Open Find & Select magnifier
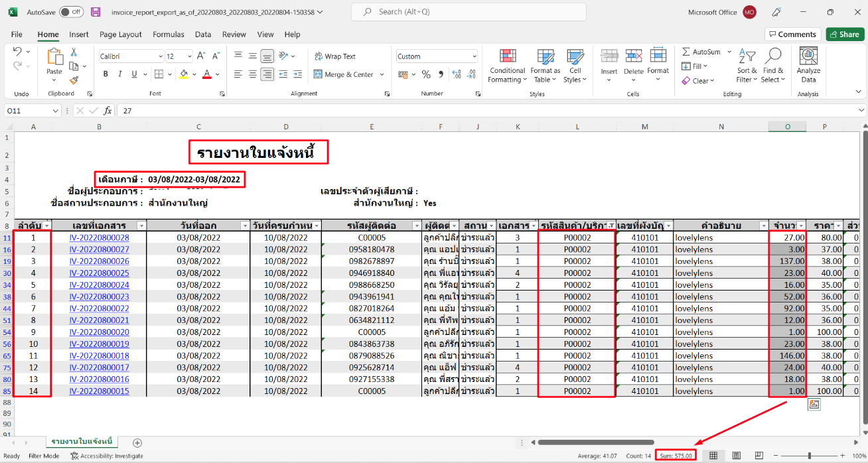Viewport: 868px width, 463px height. coord(772,66)
